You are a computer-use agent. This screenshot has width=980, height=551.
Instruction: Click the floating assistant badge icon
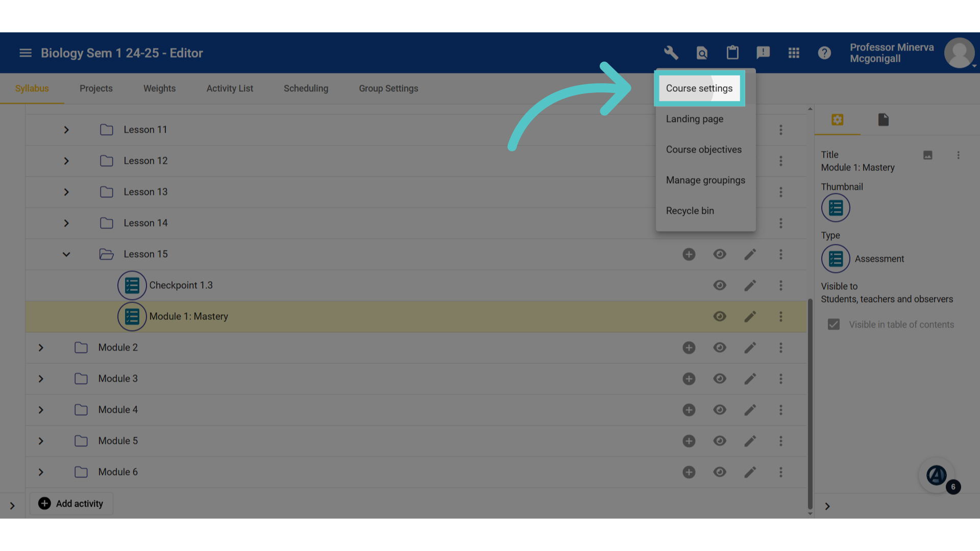point(937,475)
